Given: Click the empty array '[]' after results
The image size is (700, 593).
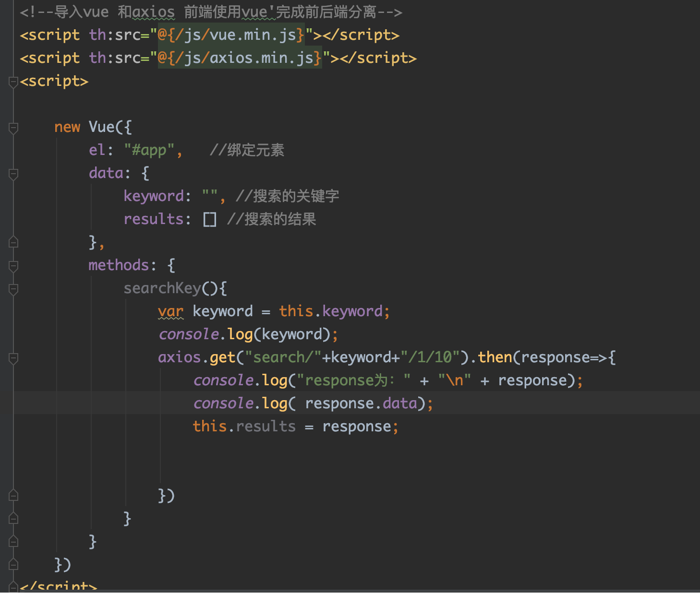Looking at the screenshot, I should [x=210, y=220].
